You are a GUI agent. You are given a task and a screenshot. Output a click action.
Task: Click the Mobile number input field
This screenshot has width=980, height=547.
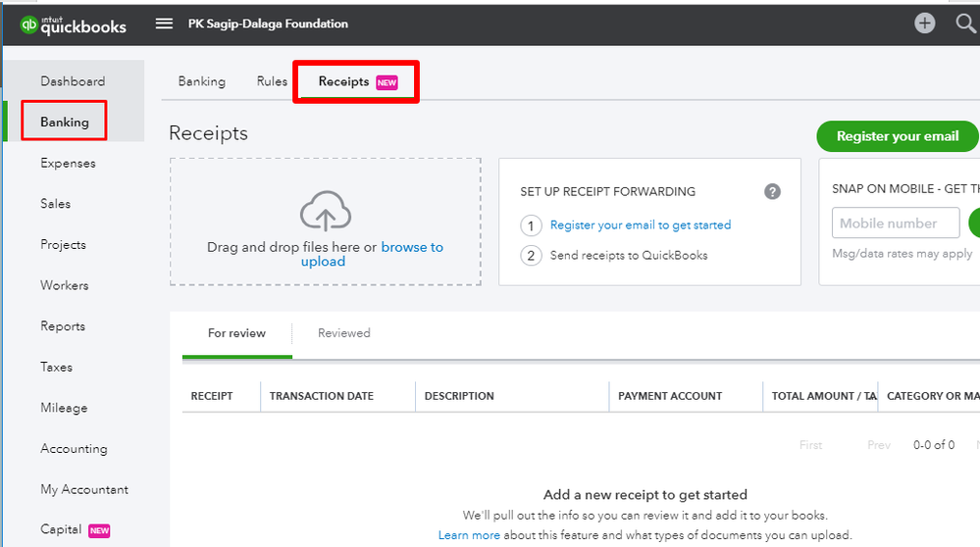896,224
